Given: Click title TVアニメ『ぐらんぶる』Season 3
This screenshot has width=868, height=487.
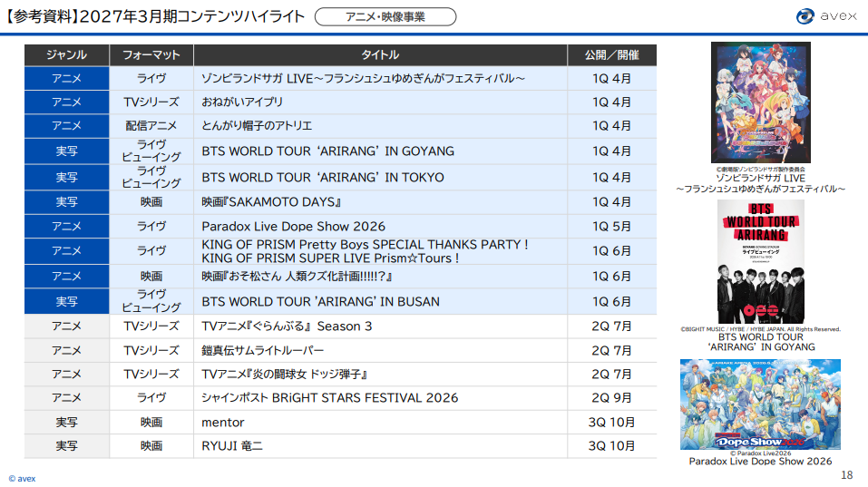Looking at the screenshot, I should pos(287,326).
